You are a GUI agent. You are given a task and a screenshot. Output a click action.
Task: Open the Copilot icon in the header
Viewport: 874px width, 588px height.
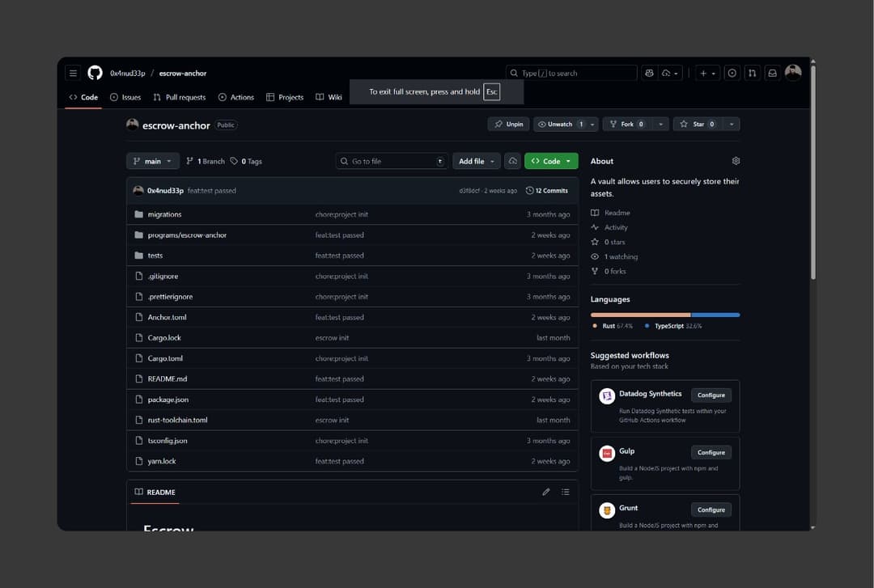[649, 73]
